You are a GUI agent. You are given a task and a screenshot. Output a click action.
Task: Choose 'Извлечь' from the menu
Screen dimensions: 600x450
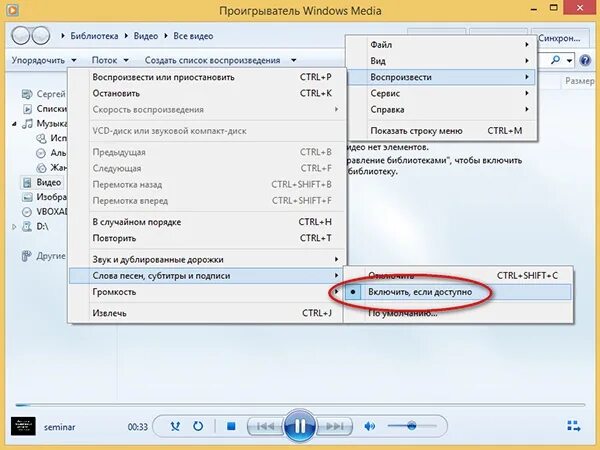(207, 313)
